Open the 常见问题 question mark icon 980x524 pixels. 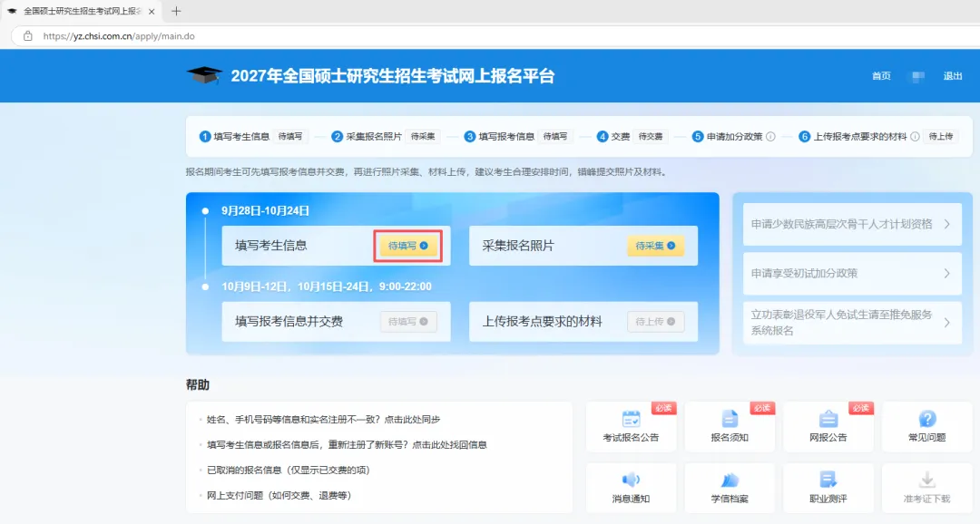coord(926,419)
